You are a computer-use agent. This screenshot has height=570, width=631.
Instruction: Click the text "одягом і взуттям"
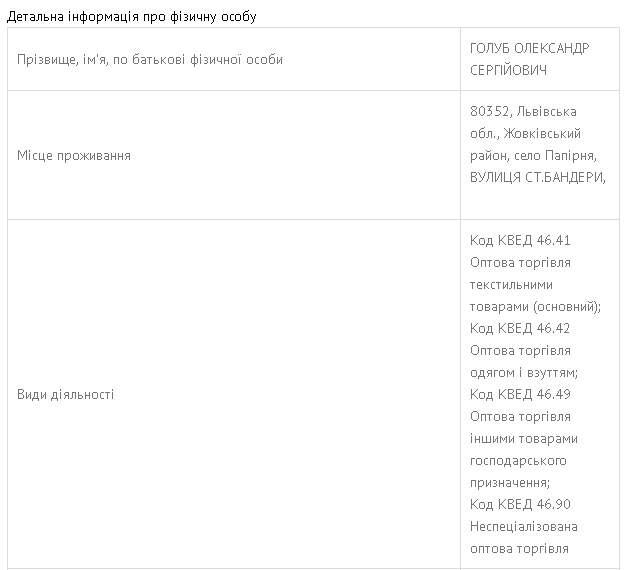[522, 373]
